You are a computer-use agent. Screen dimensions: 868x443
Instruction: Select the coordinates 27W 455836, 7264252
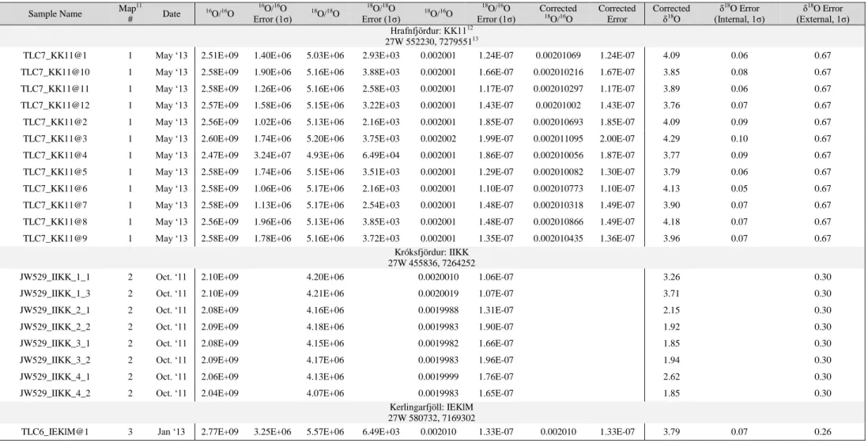point(431,263)
